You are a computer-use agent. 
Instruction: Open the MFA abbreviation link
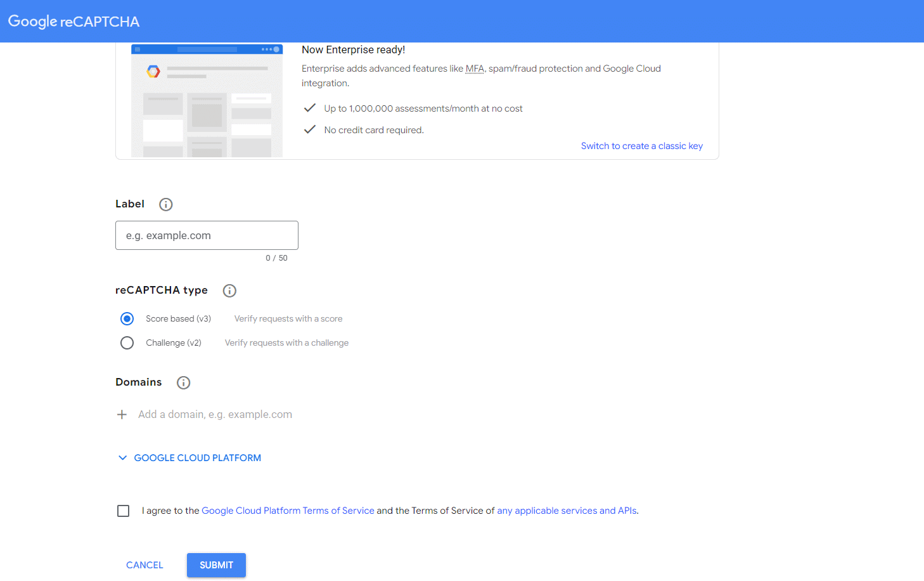pyautogui.click(x=475, y=69)
